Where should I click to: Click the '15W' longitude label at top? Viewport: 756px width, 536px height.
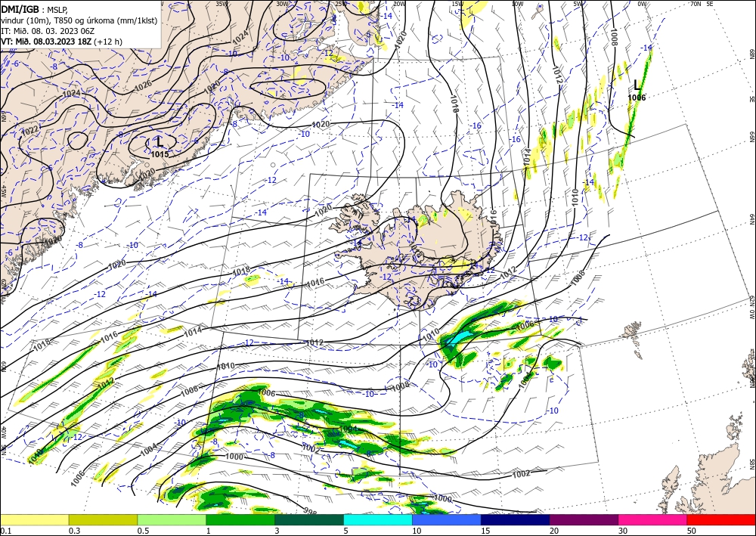(x=457, y=4)
